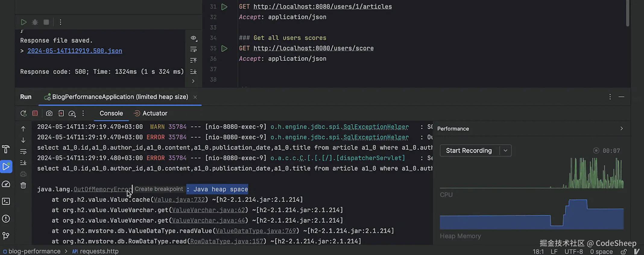Click scroll to end of response icon
Viewport: 644px width, 255px height.
click(x=194, y=71)
